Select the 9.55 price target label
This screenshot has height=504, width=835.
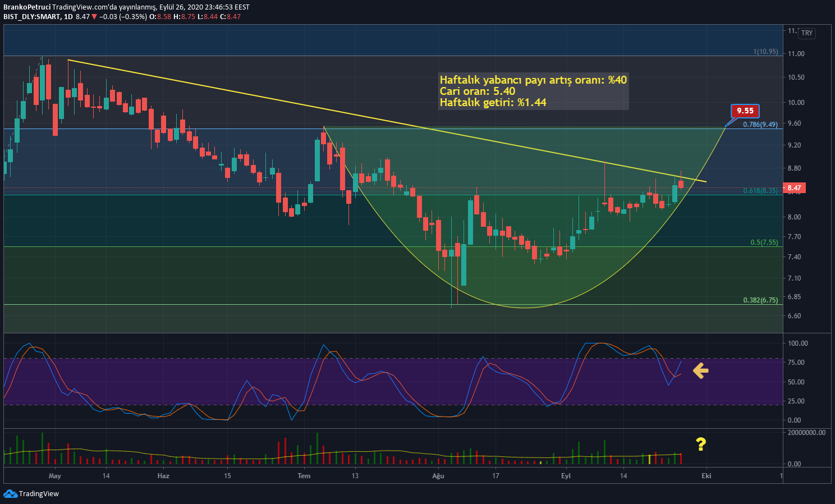[x=745, y=111]
